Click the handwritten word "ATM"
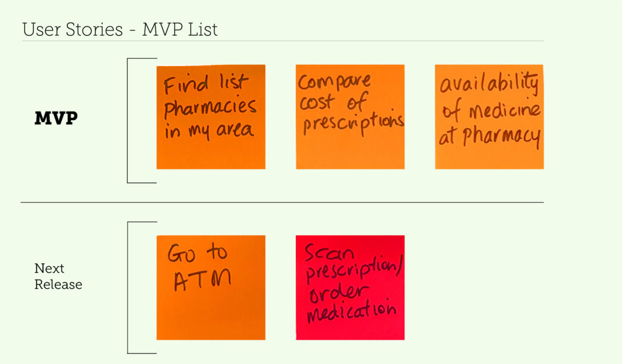Screen dimensions: 622x364 pos(202,280)
